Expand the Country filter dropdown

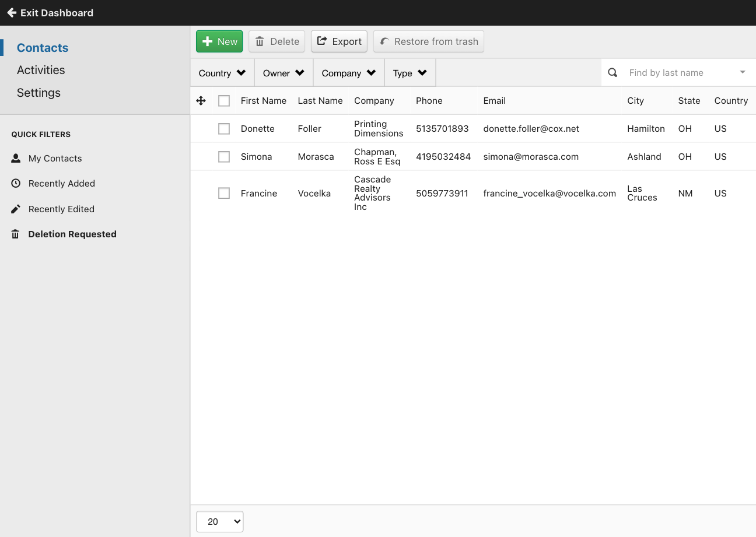[x=222, y=73]
